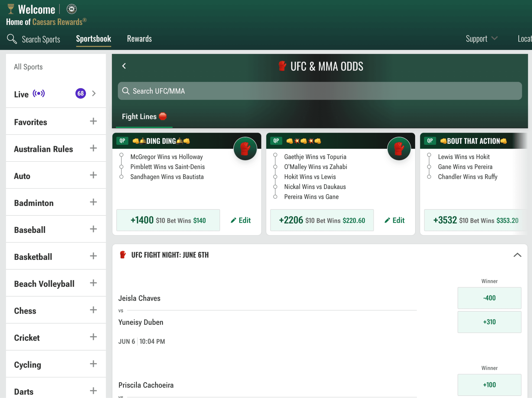
Task: Add +3532 BOUT THAT ACTION parlay
Action: coord(476,220)
